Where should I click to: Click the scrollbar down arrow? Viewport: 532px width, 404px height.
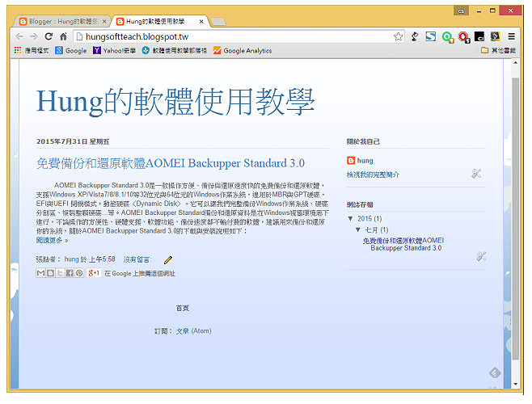(515, 385)
